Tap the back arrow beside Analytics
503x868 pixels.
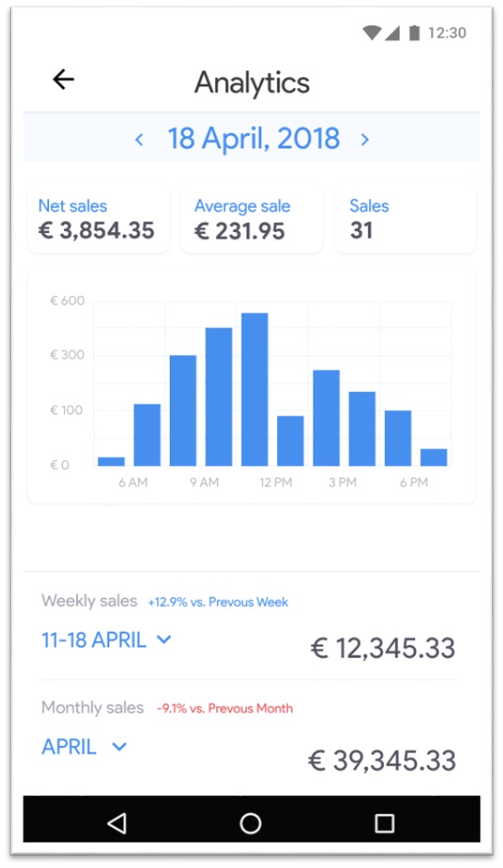tap(63, 80)
